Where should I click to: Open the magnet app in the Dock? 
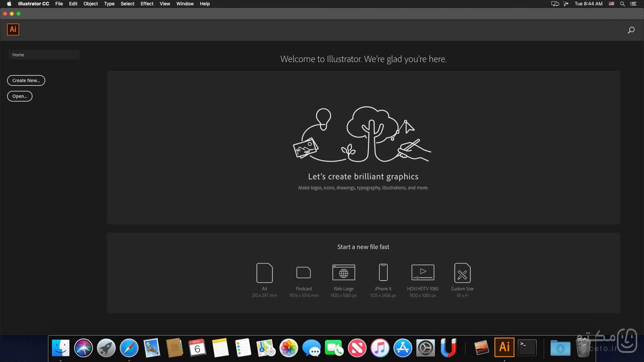point(448,348)
